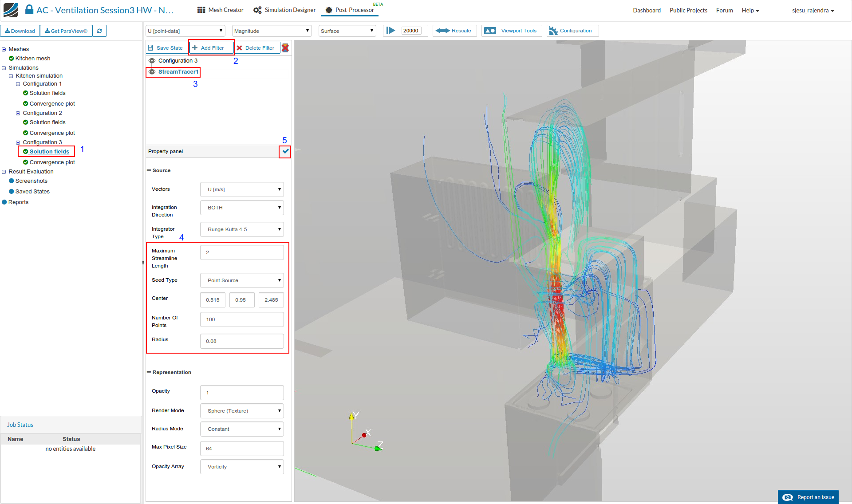Click the red delete-all filters icon
The image size is (852, 504).
(285, 48)
